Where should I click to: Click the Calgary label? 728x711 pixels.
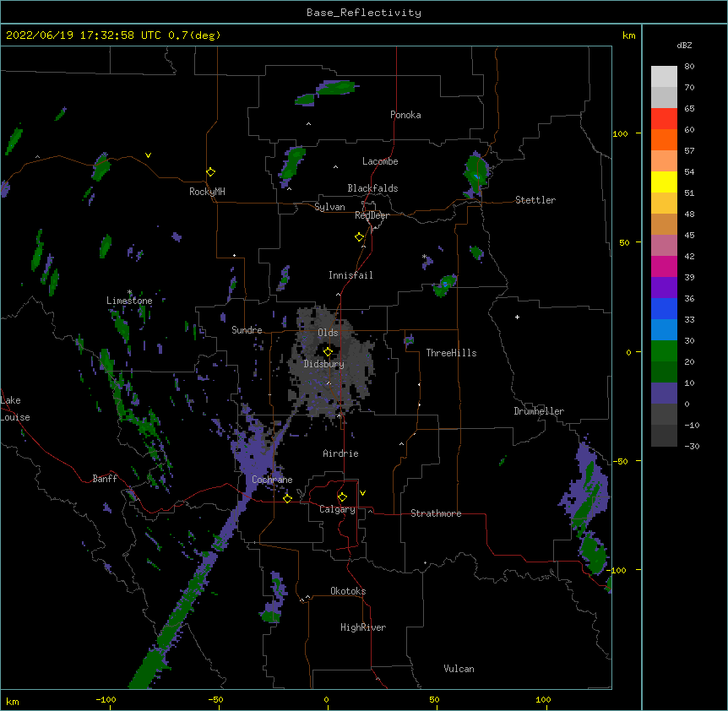pyautogui.click(x=338, y=509)
